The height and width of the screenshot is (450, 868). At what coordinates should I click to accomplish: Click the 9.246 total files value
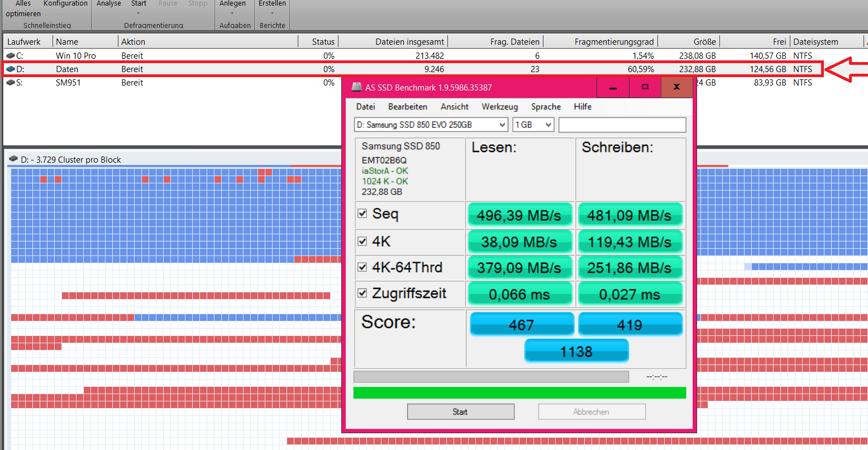click(x=434, y=69)
